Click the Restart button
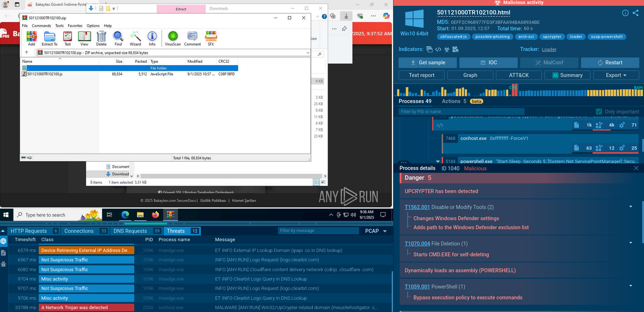Screen dimensions: 644x312 610,63
